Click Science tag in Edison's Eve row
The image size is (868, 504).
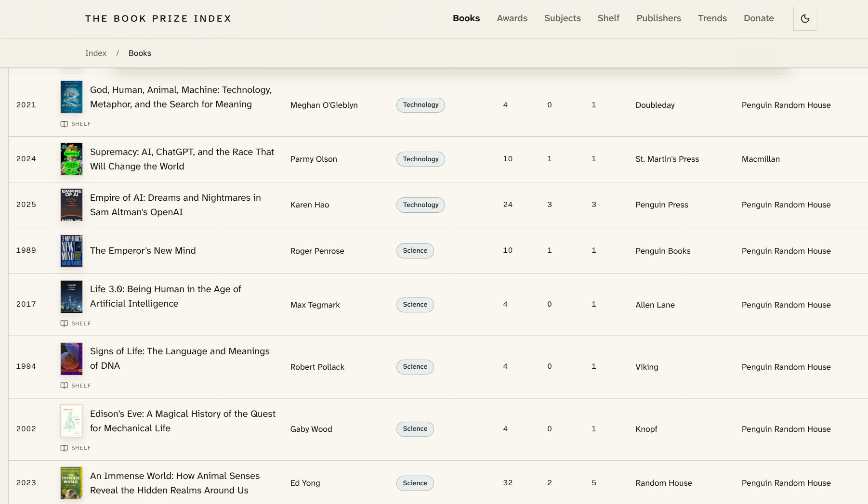click(415, 429)
